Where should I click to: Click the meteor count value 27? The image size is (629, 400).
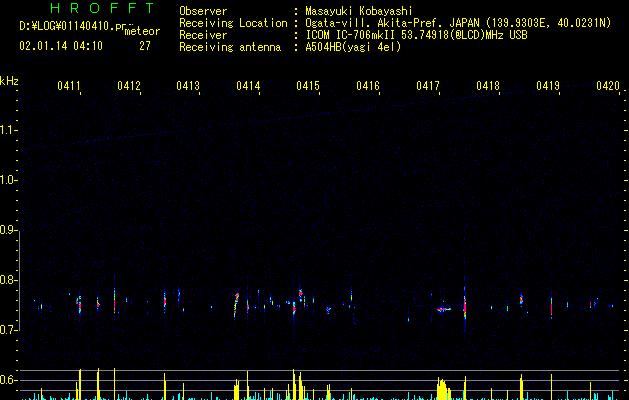pos(145,46)
